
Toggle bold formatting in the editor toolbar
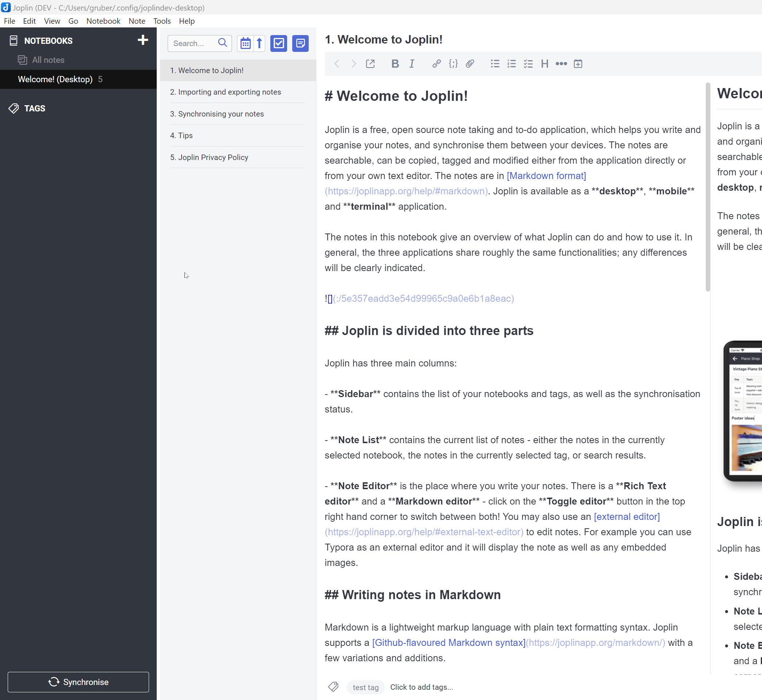tap(395, 64)
